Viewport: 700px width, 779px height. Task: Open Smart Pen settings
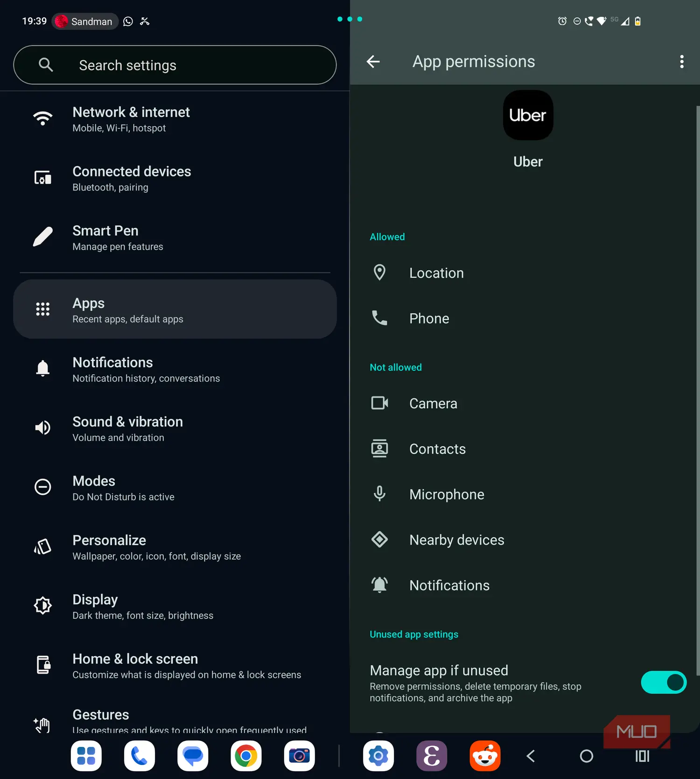[x=175, y=238]
